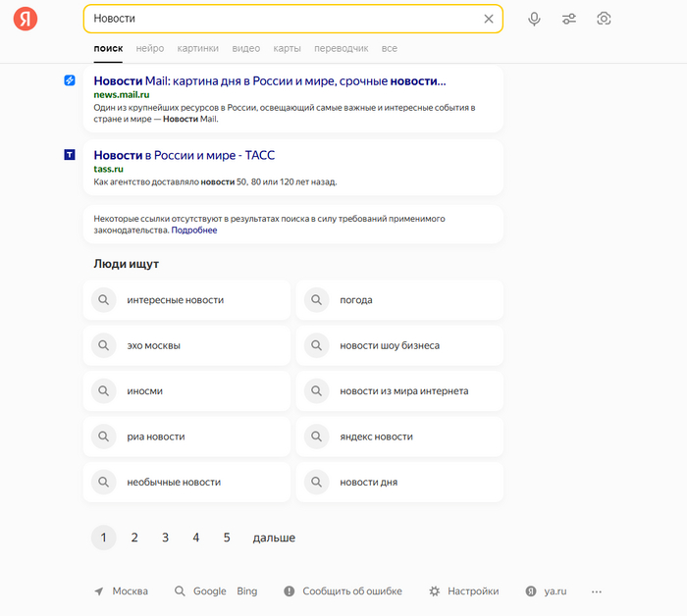Change location from Москва

(122, 591)
